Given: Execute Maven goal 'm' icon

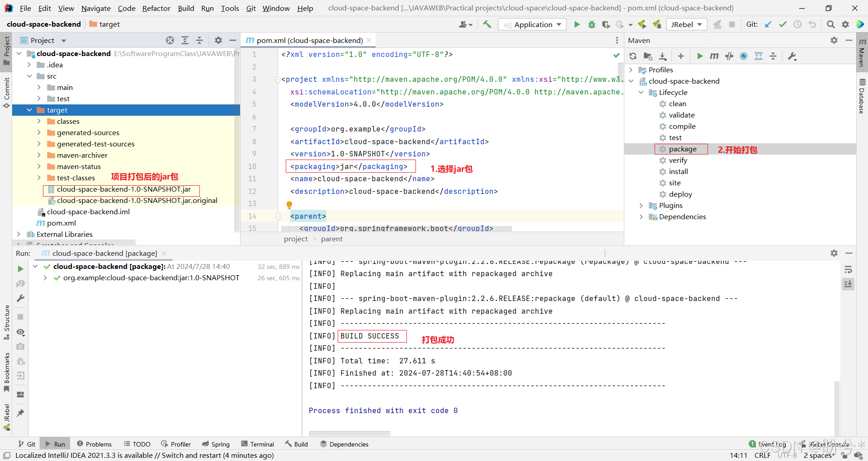Looking at the screenshot, I should pos(714,56).
